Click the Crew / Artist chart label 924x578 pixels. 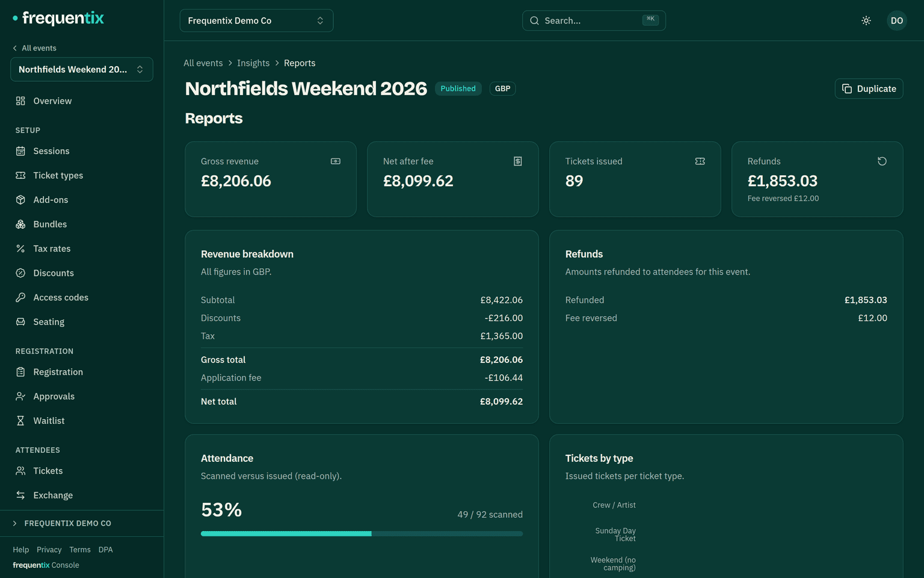[x=614, y=505]
